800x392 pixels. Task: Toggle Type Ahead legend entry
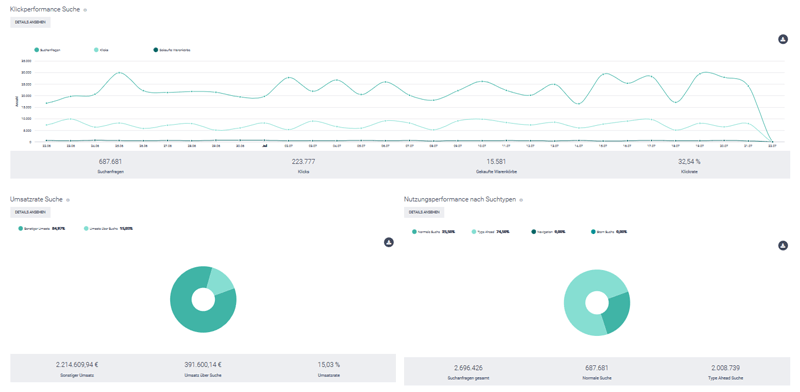coord(491,232)
